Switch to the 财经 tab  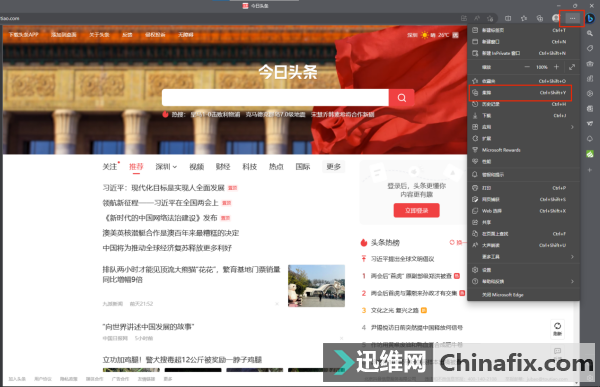pos(223,167)
